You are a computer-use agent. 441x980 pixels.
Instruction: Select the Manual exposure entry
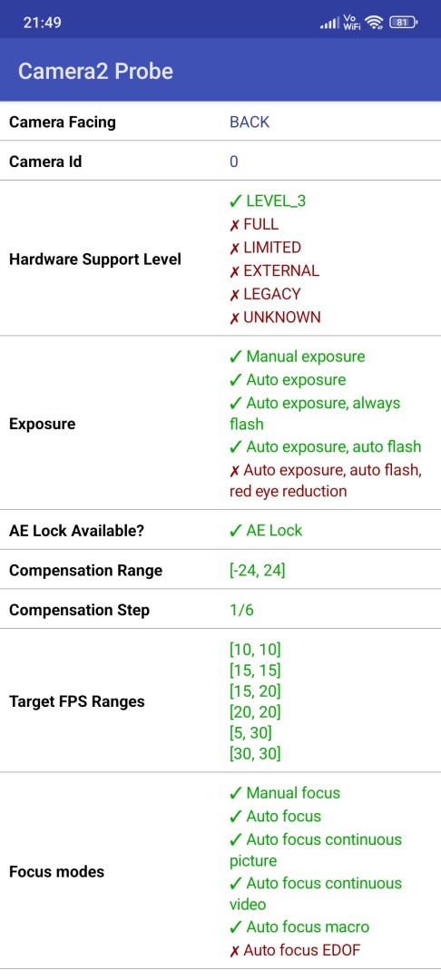[x=298, y=357]
